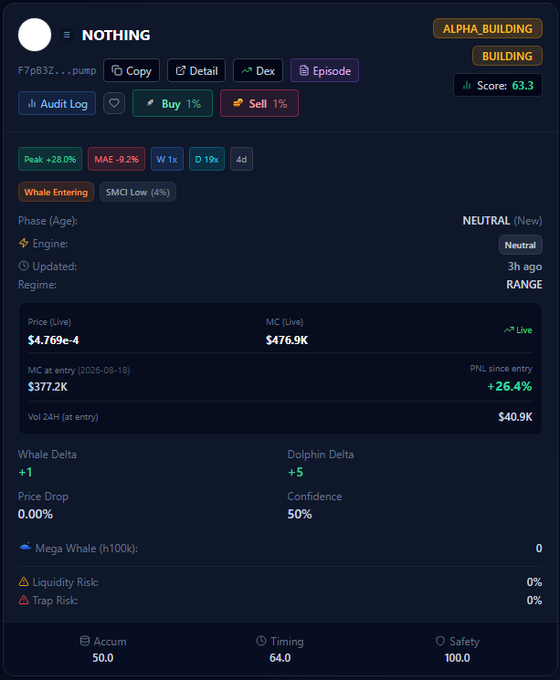The image size is (560, 680).
Task: View the Episode log
Action: click(324, 70)
